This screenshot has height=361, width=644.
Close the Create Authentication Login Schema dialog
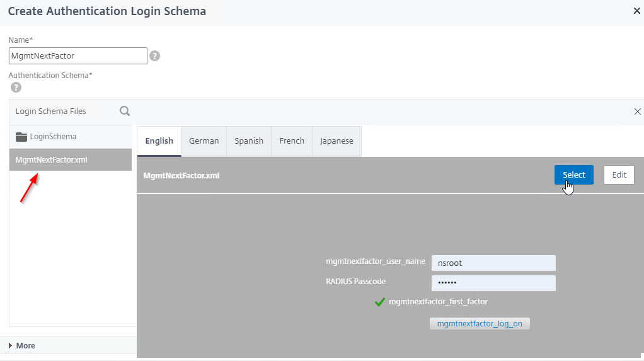(x=636, y=11)
